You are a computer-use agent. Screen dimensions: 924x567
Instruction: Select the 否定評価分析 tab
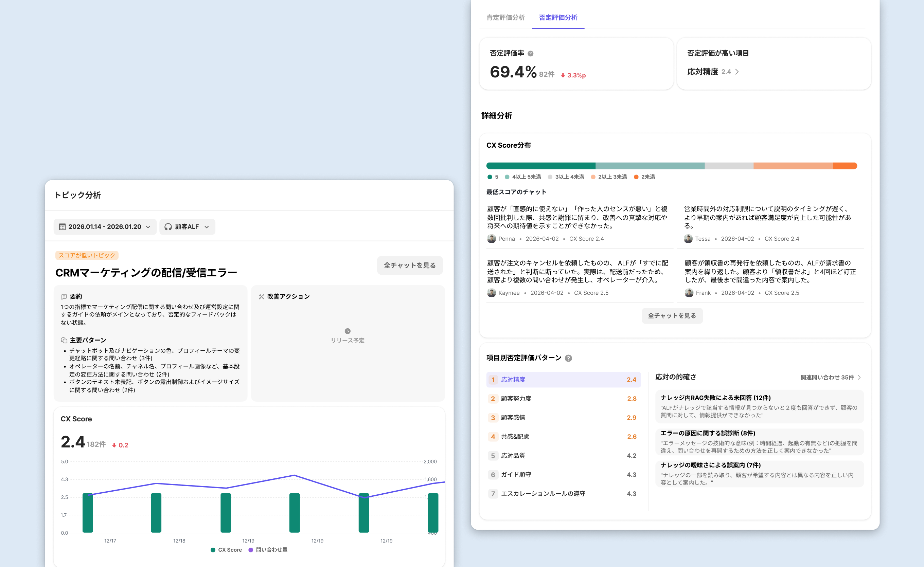(x=558, y=18)
